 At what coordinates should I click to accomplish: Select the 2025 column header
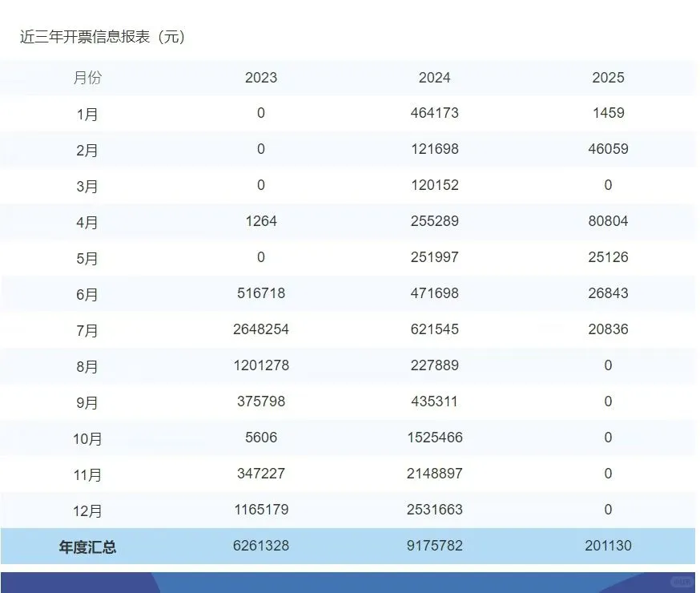coord(609,78)
